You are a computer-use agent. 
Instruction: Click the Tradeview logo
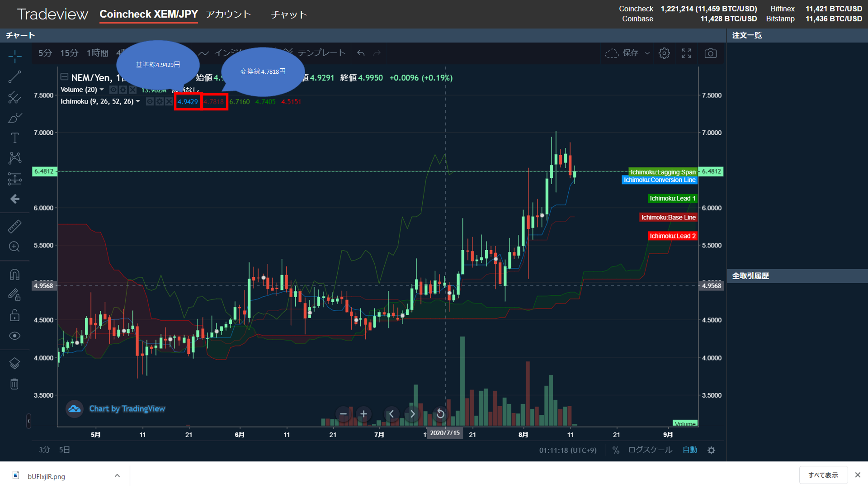pos(52,14)
